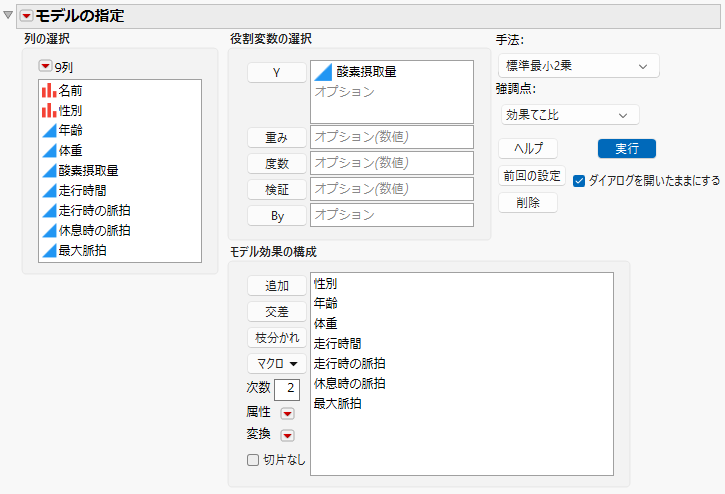
Task: Click the continuous icon beside 最大脈拍 column
Action: [x=49, y=250]
